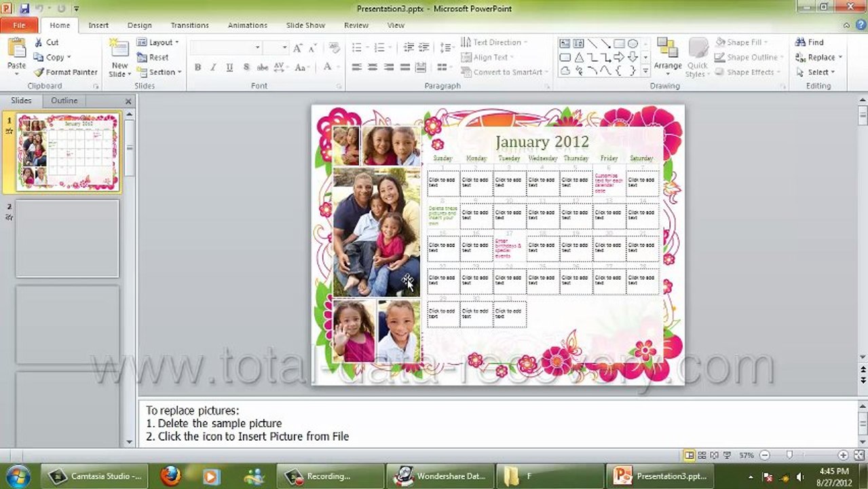This screenshot has width=868, height=489.
Task: Open the Arrange dropdown
Action: click(668, 57)
